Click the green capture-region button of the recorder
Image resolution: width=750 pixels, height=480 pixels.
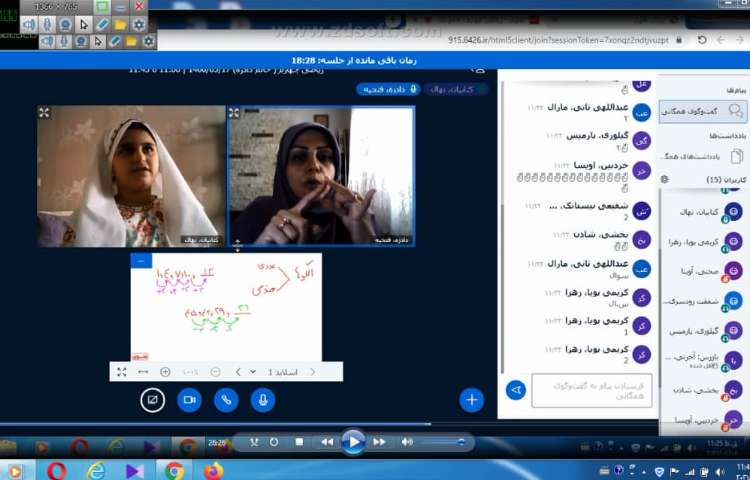tap(102, 7)
